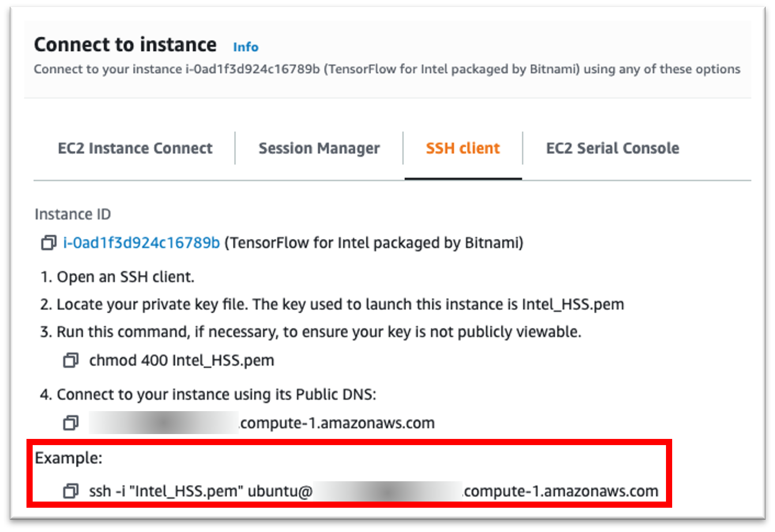Copy the Public DNS address
The width and height of the screenshot is (775, 532).
(71, 423)
